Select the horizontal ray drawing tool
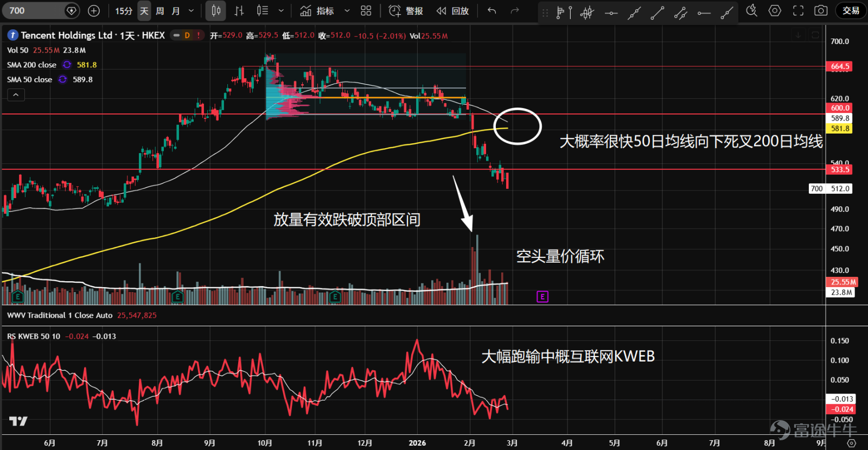868x450 pixels. (704, 12)
